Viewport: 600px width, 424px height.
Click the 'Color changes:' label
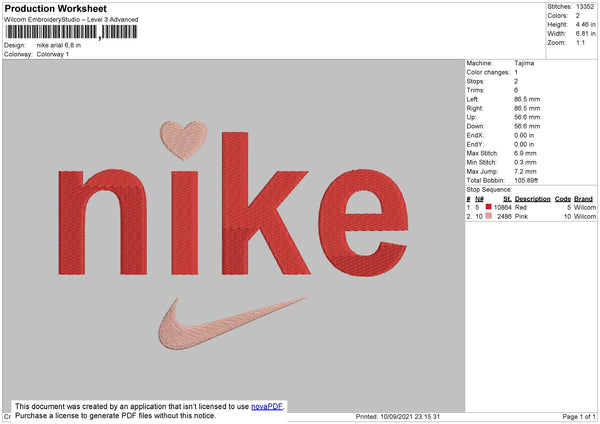(488, 72)
